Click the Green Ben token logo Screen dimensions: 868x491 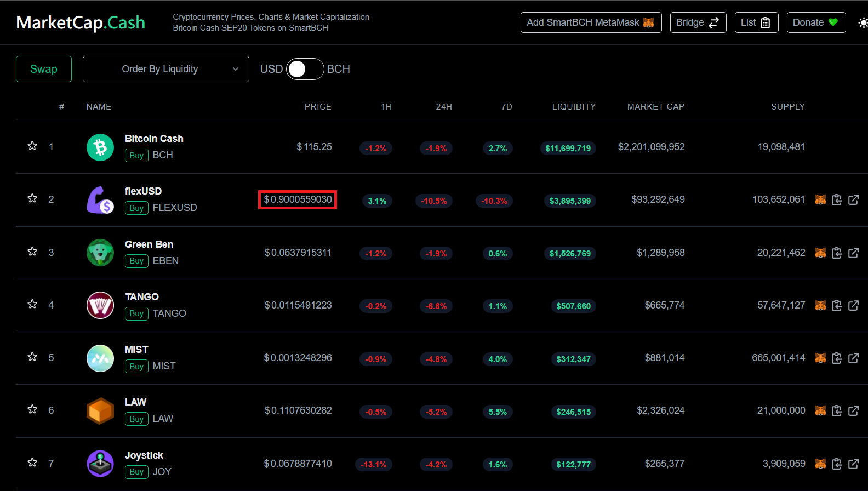(x=100, y=253)
